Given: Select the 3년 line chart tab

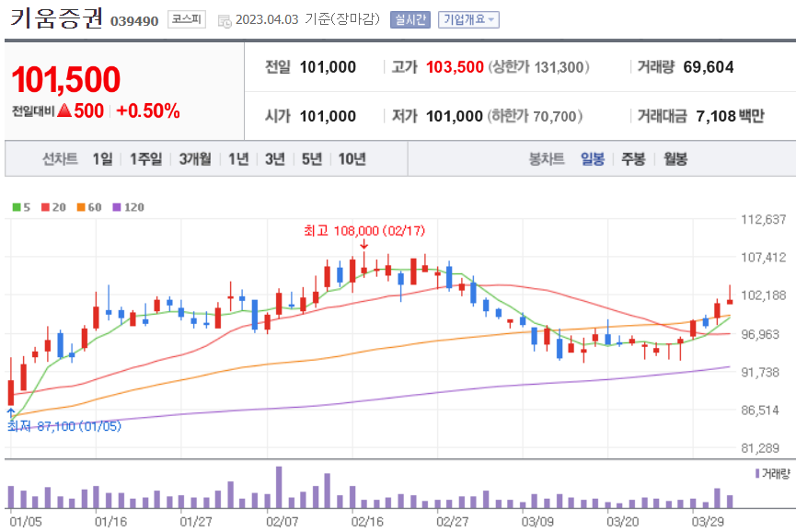Looking at the screenshot, I should [275, 159].
